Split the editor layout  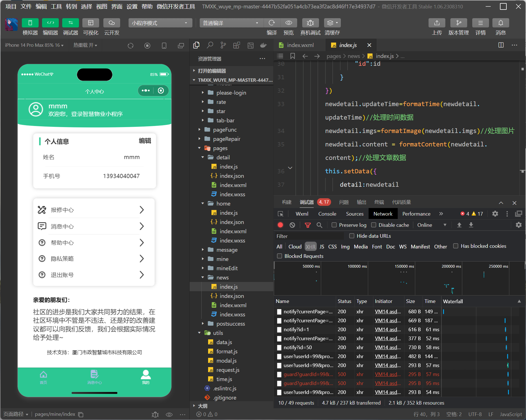coord(501,45)
